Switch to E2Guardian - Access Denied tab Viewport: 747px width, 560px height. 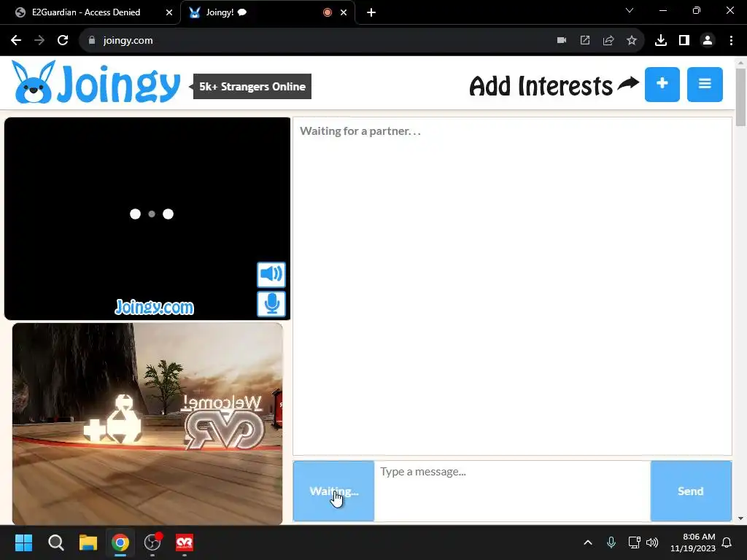point(86,12)
